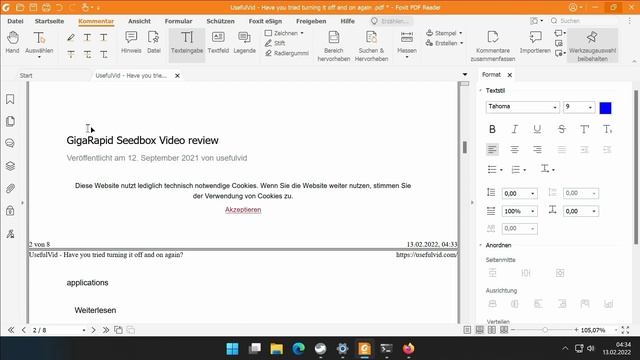Center align text
The width and height of the screenshot is (640, 360).
coord(515,149)
